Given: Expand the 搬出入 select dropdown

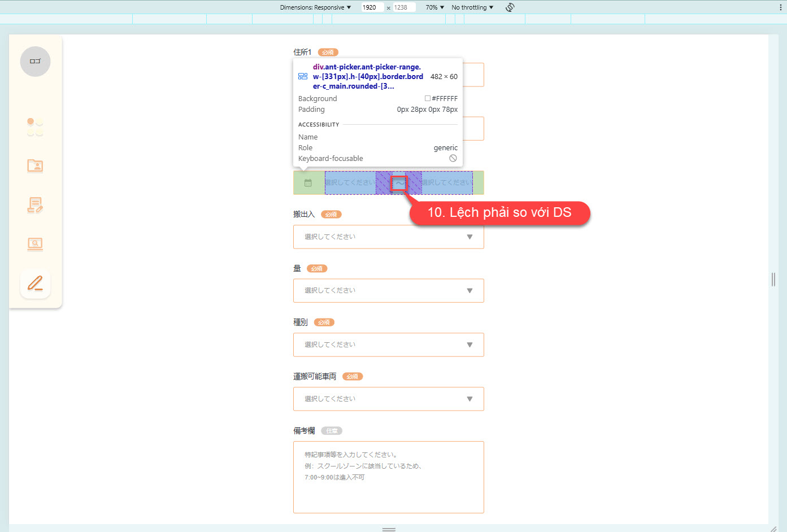Looking at the screenshot, I should coord(388,237).
